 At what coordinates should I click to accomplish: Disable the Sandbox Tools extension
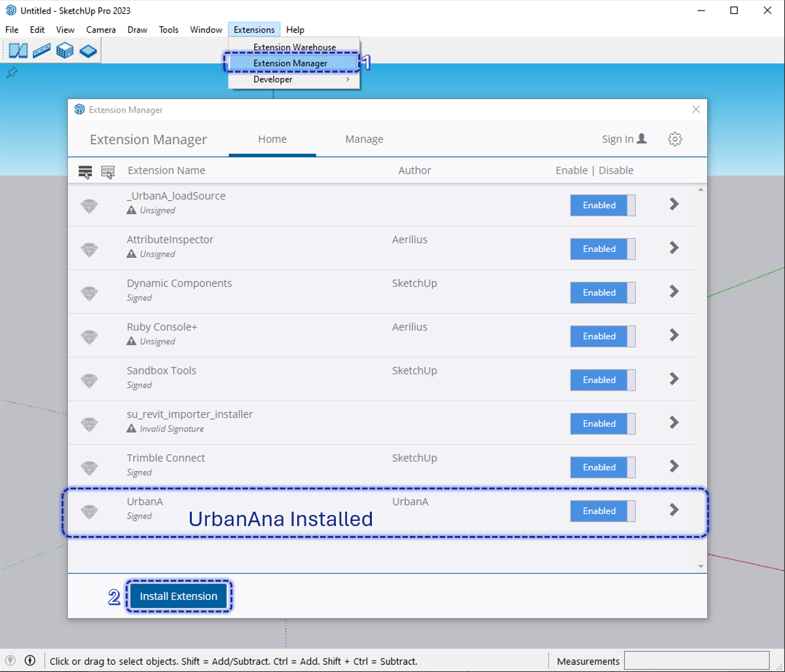(603, 380)
